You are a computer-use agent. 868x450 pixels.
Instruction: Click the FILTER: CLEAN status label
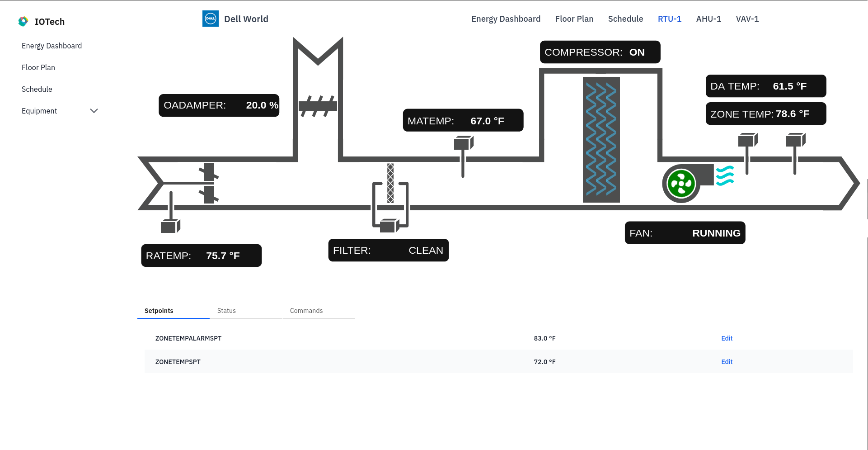pyautogui.click(x=389, y=250)
